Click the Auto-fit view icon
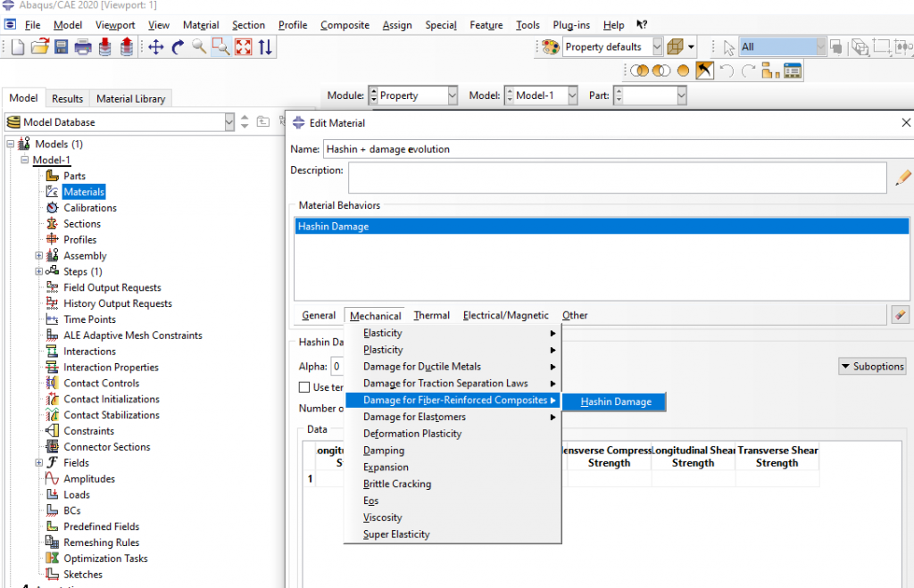This screenshot has width=914, height=588. click(242, 46)
